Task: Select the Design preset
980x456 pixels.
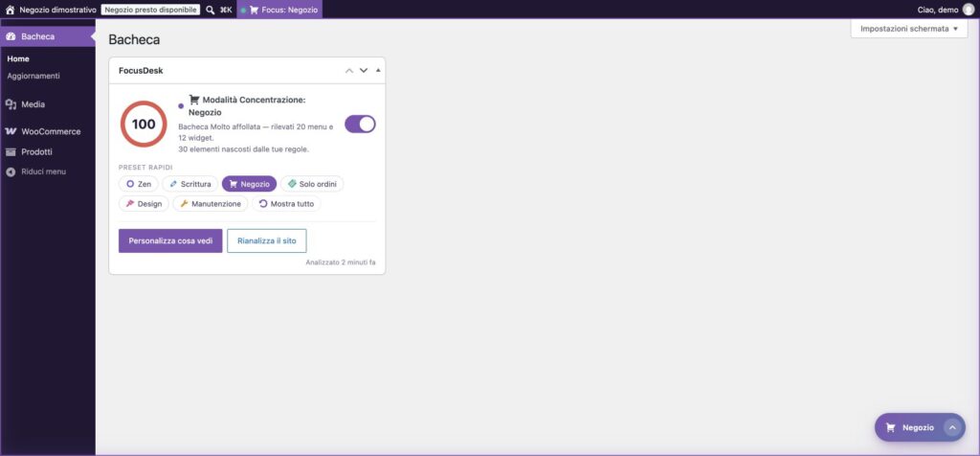Action: [x=144, y=204]
